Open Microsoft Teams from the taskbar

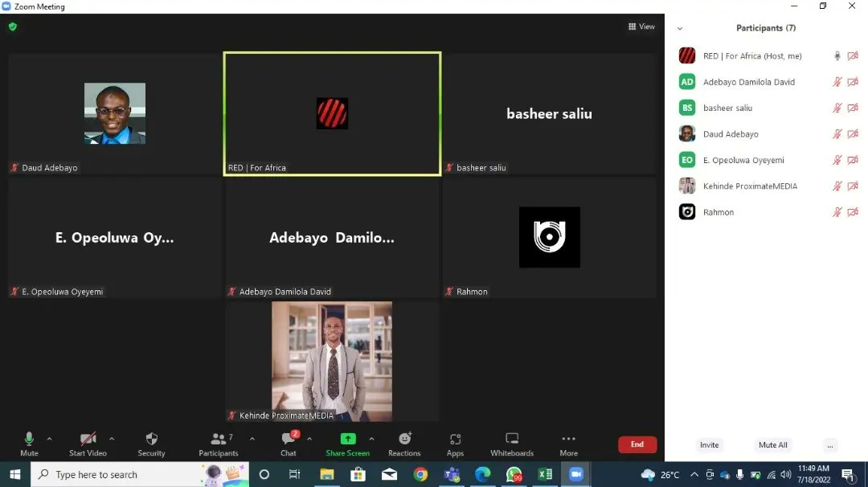[452, 474]
